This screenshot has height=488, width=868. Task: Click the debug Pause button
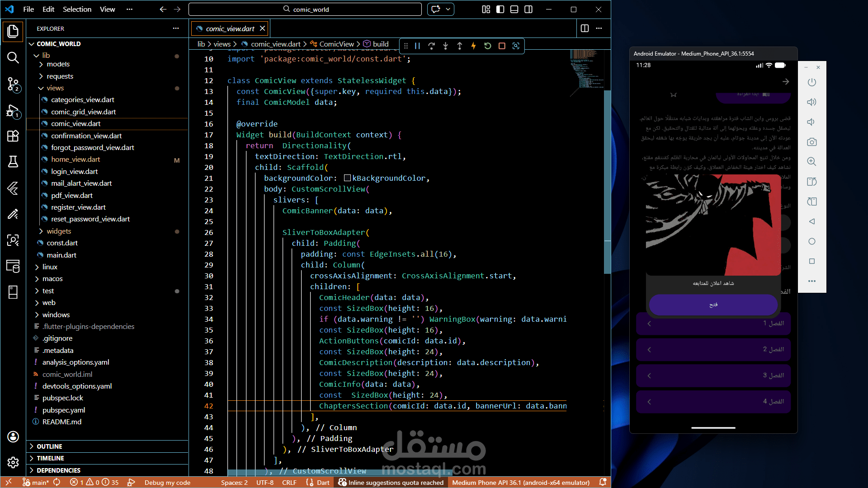tap(417, 46)
